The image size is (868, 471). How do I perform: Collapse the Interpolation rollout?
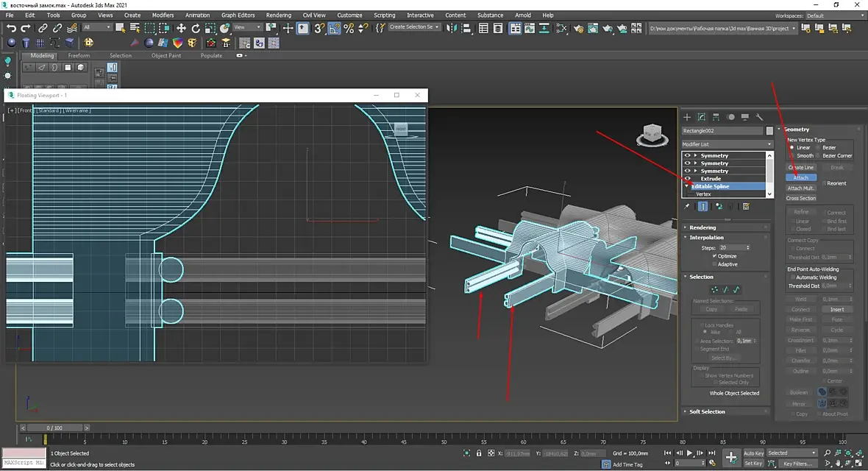coord(706,238)
